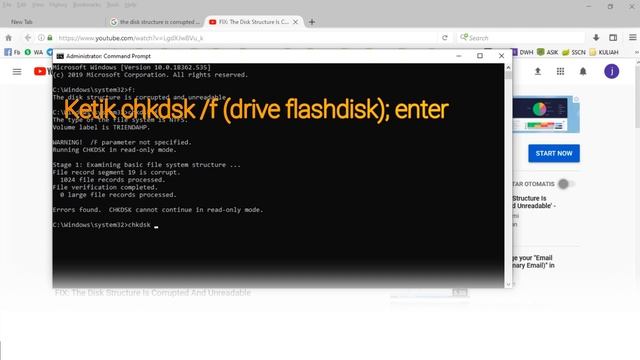The image size is (640, 360).
Task: Open the new tab plus button
Action: click(x=312, y=22)
